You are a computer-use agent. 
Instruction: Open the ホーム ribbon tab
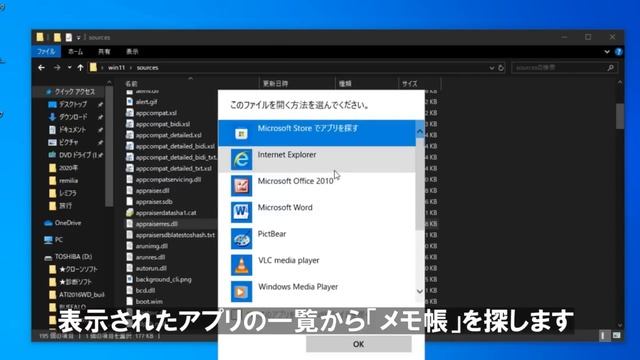[x=76, y=52]
